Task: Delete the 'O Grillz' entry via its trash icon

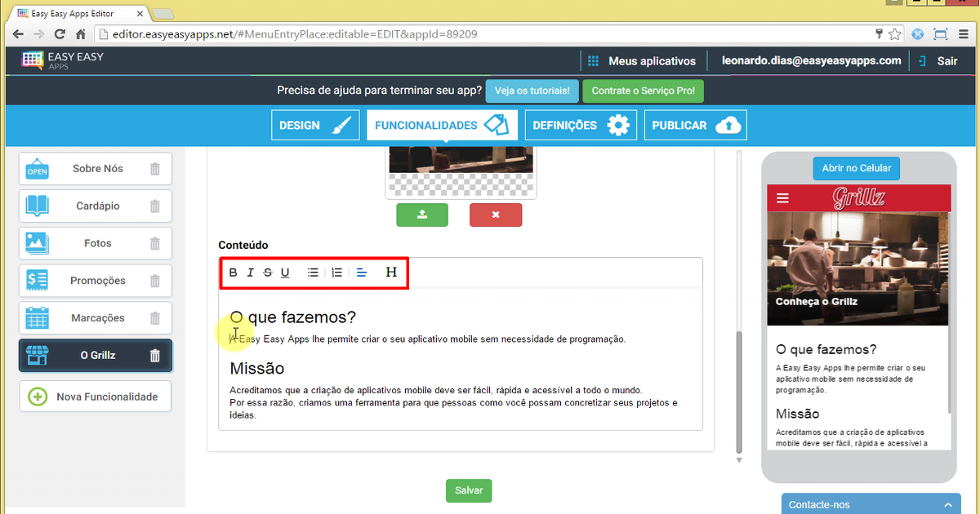Action: pos(155,355)
